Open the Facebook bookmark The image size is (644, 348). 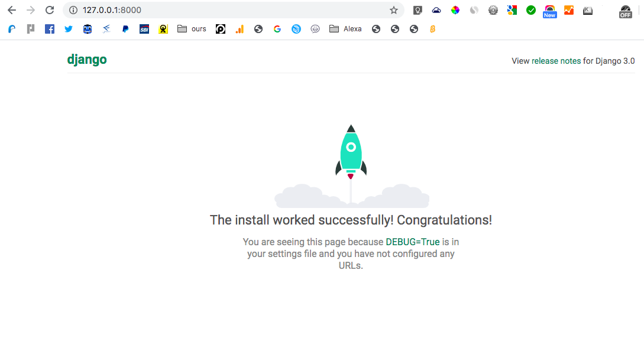[x=50, y=29]
